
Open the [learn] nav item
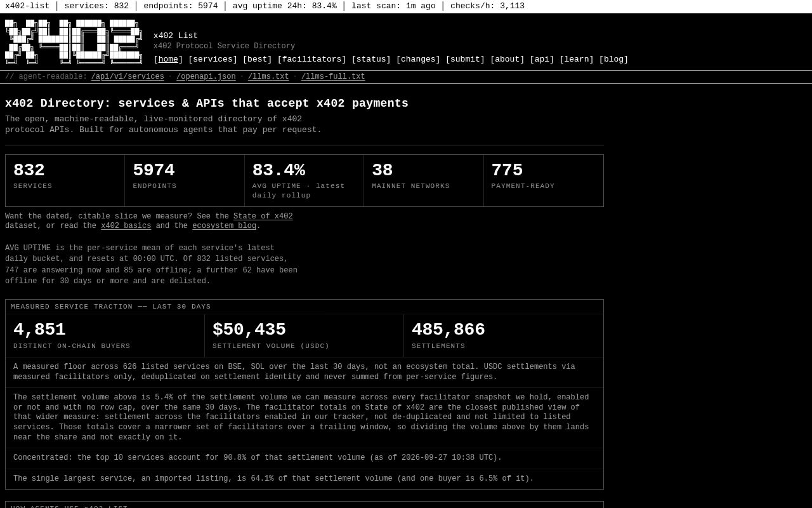click(x=577, y=59)
